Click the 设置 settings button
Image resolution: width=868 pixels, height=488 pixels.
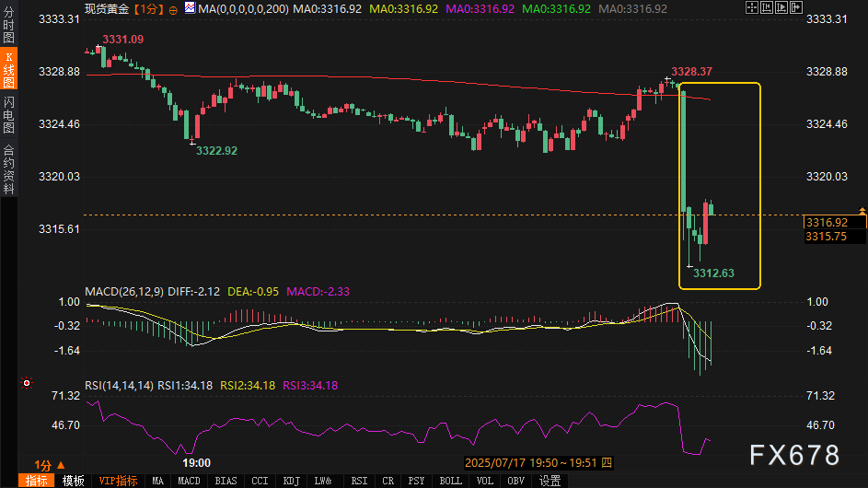pyautogui.click(x=550, y=481)
